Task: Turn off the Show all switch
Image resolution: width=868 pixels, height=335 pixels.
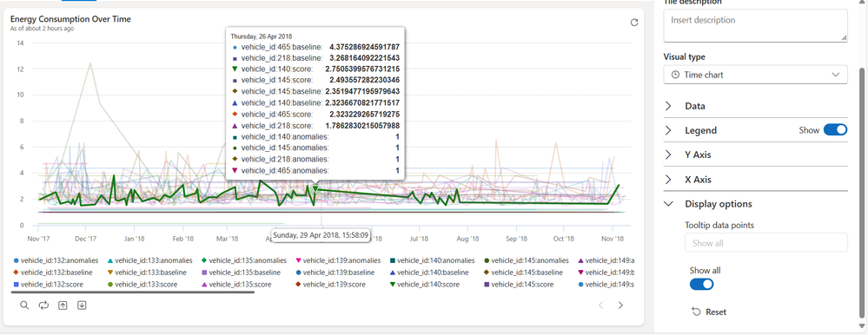Action: [x=701, y=284]
